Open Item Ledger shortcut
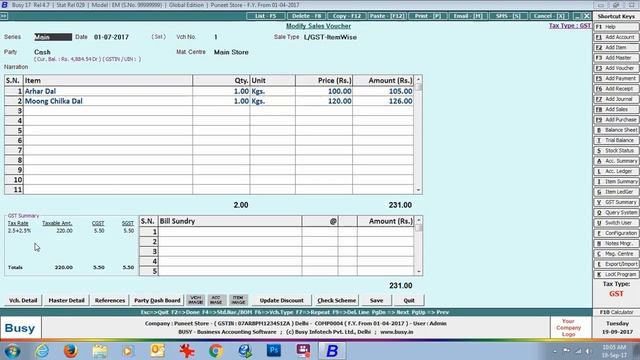 coord(616,192)
